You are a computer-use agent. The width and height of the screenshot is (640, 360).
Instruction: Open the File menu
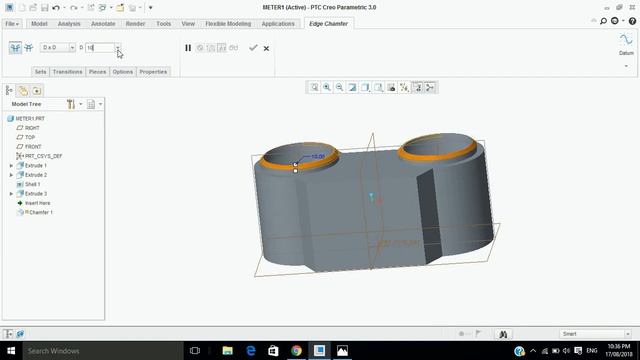tap(12, 24)
